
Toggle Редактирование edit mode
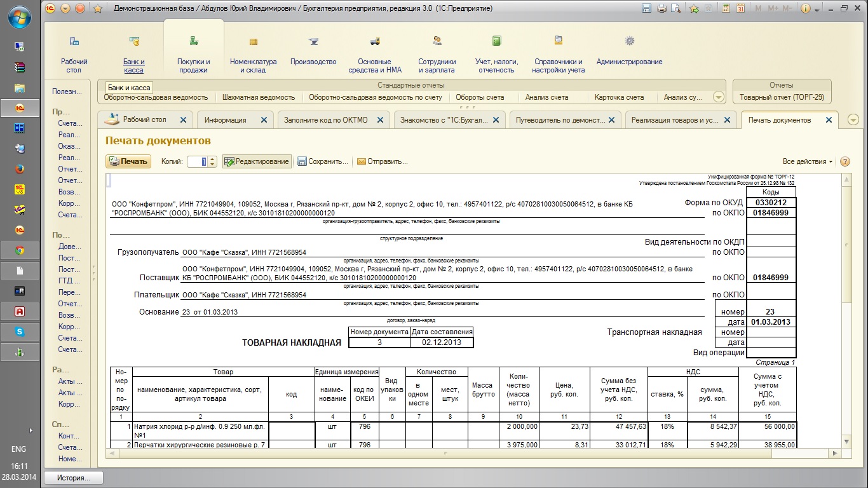(257, 161)
